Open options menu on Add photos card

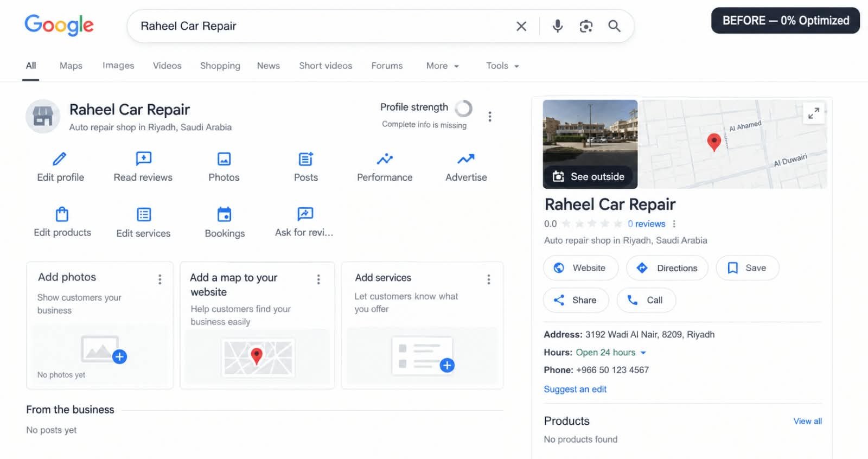point(159,279)
